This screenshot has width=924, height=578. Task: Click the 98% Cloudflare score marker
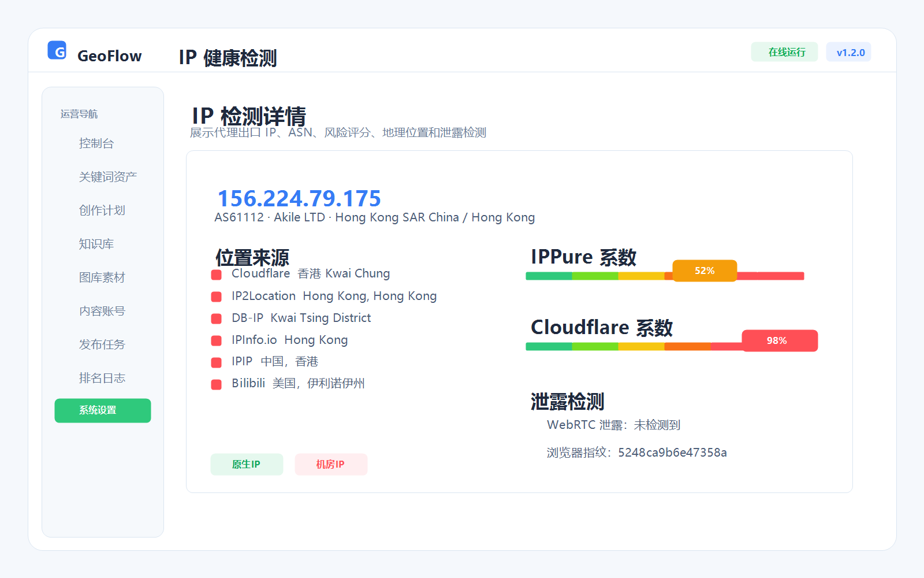780,340
